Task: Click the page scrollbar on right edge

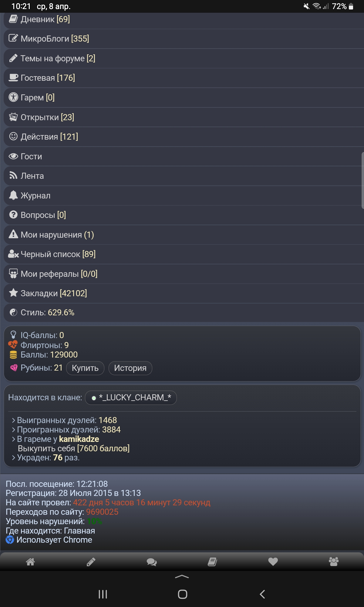Action: [x=363, y=181]
